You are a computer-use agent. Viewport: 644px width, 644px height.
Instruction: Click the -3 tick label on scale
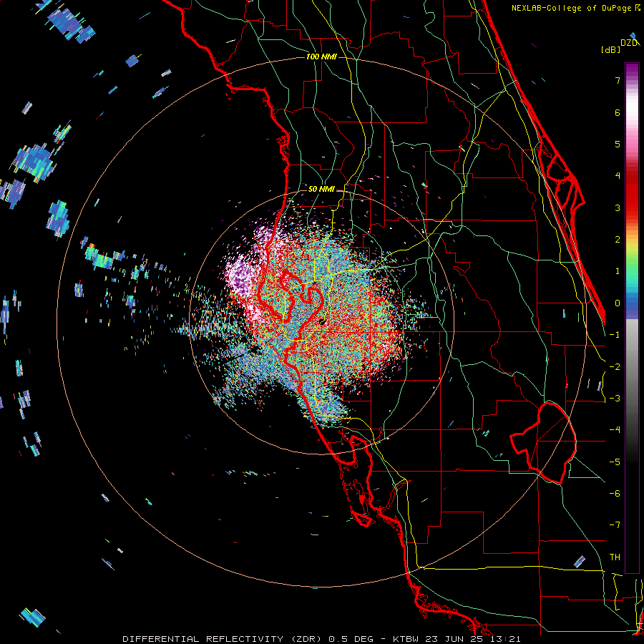[x=615, y=399]
